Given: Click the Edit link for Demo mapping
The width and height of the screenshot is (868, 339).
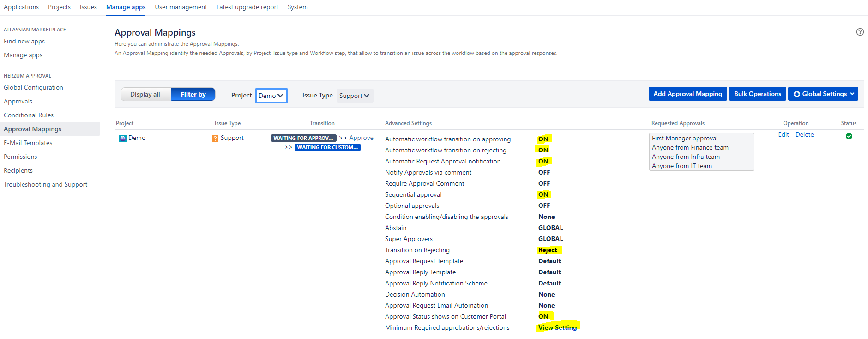Looking at the screenshot, I should tap(783, 134).
